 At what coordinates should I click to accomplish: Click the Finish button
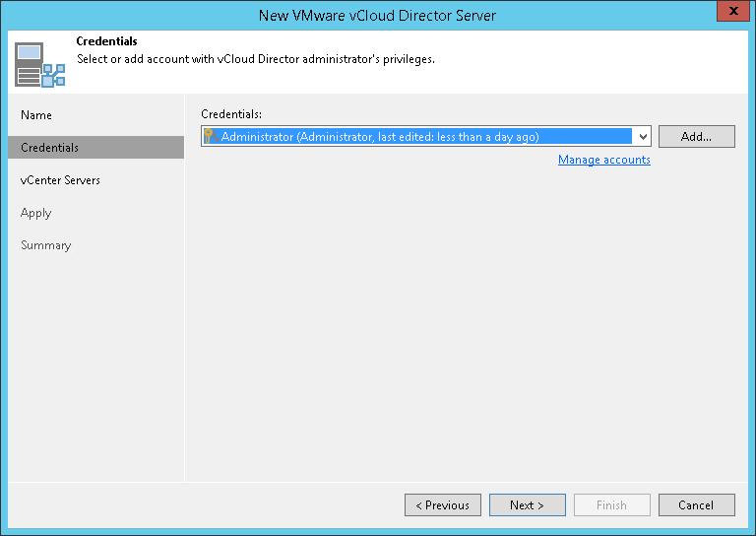pos(611,505)
